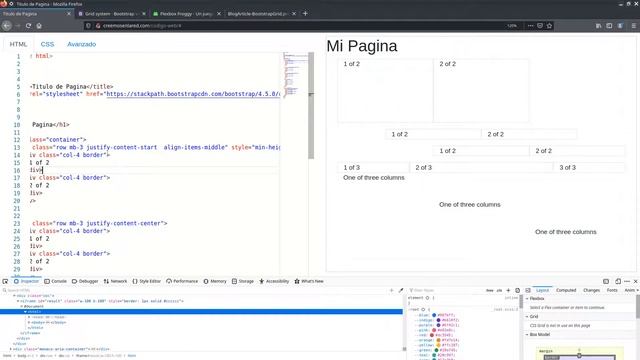Screen dimensions: 640x360
Task: Collapse the selected html node in markup tree
Action: 25,312
